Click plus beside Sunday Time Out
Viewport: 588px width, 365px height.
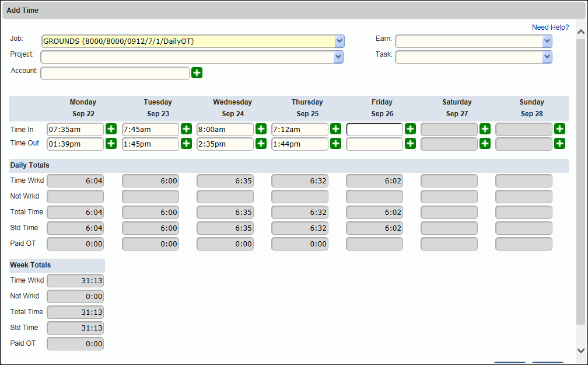tap(559, 144)
